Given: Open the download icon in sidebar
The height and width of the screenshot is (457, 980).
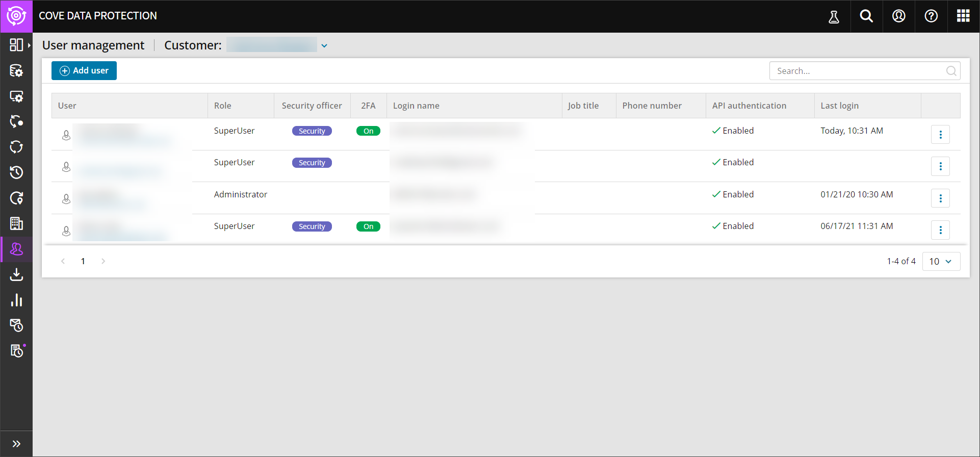Looking at the screenshot, I should pyautogui.click(x=16, y=274).
